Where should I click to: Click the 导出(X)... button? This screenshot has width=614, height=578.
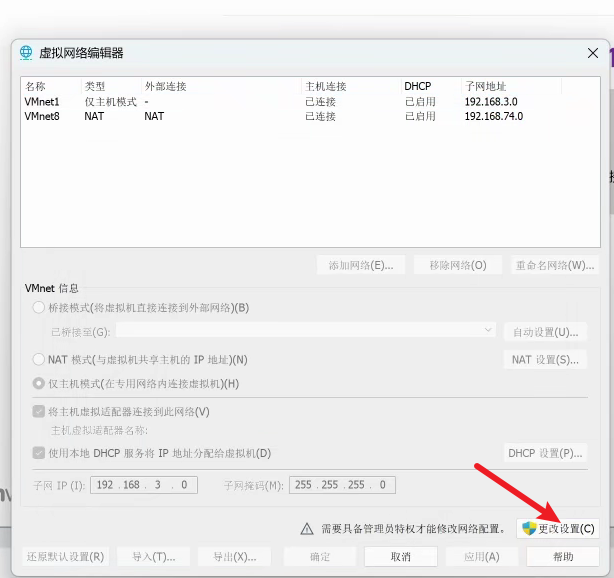point(235,556)
